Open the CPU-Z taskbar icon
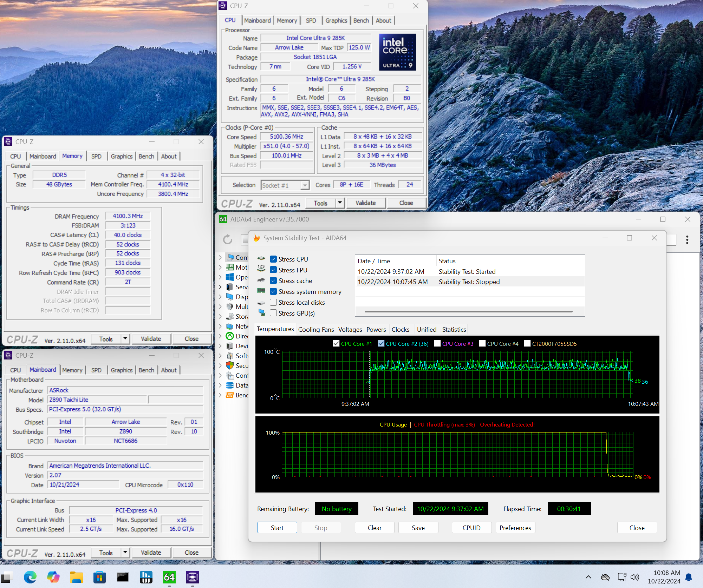 [x=192, y=577]
